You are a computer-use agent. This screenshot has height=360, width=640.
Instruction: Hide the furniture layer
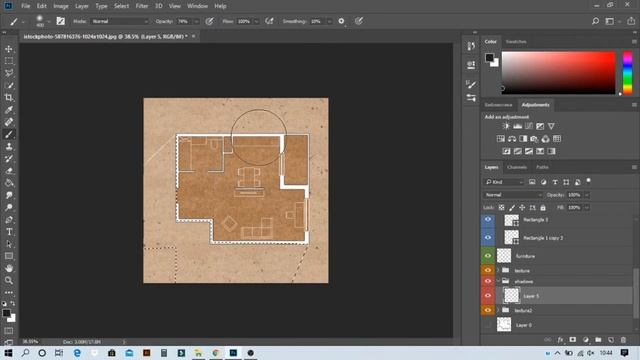pyautogui.click(x=488, y=256)
